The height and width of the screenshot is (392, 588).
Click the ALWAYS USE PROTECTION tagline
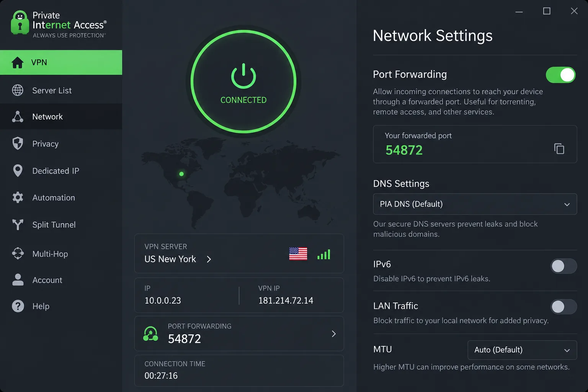pos(69,35)
